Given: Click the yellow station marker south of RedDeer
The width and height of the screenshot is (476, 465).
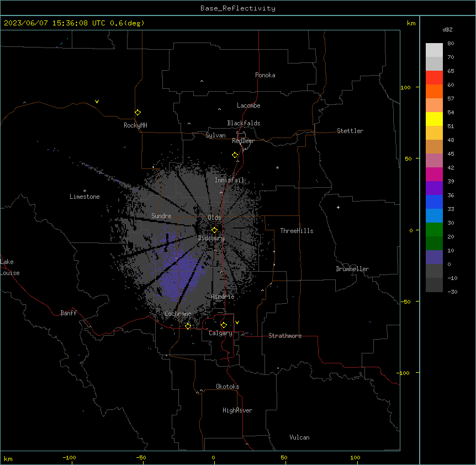Looking at the screenshot, I should tap(235, 155).
